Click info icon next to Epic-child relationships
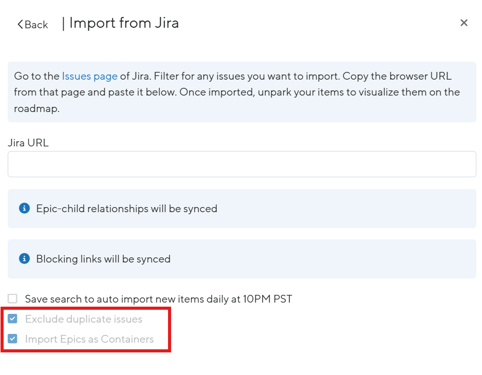The height and width of the screenshot is (375, 482). [x=24, y=208]
